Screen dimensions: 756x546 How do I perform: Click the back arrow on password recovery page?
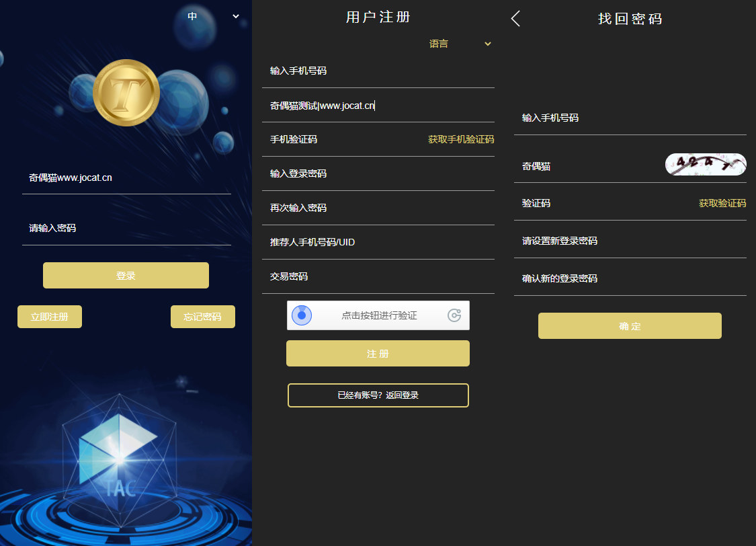[x=515, y=19]
